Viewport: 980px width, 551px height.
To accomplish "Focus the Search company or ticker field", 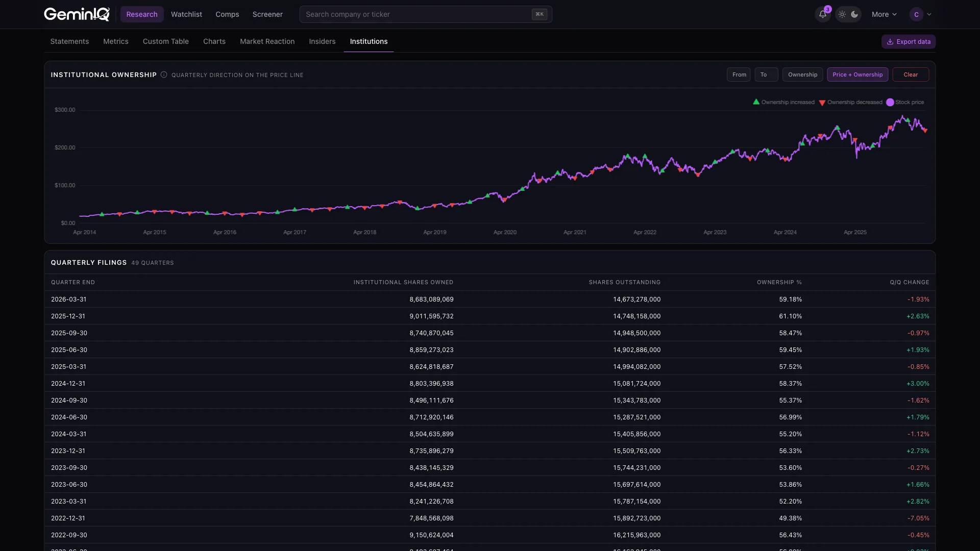I will tap(426, 14).
